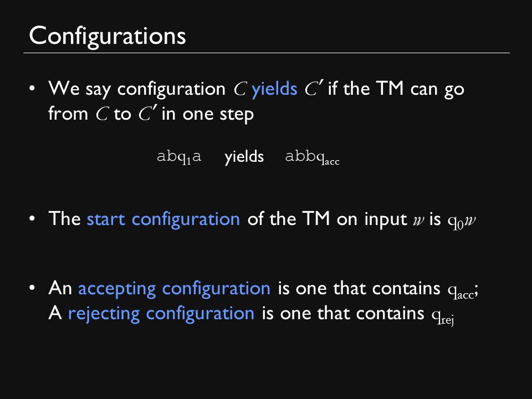
Task: Click the Configurations slide title
Action: [x=108, y=37]
